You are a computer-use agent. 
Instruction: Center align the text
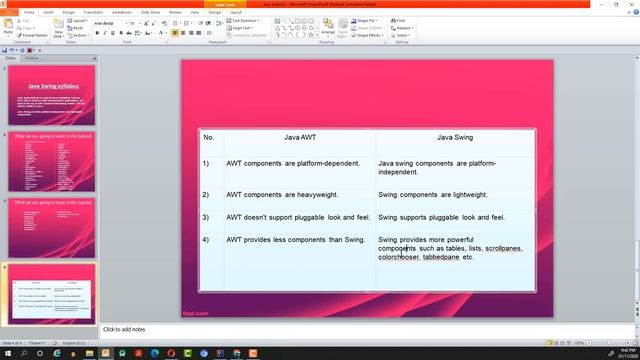click(x=183, y=33)
